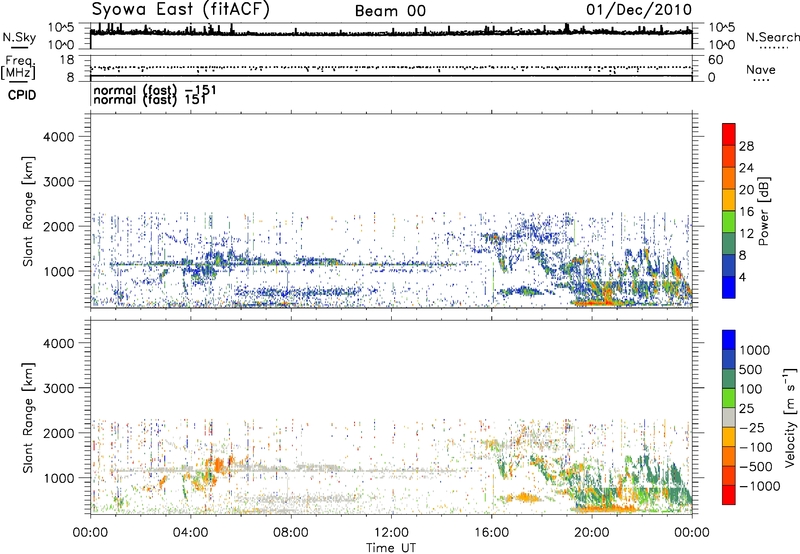Viewport: 800px width, 554px height.
Task: Click the strong red echo near 20:00 in power panel
Action: pos(599,301)
